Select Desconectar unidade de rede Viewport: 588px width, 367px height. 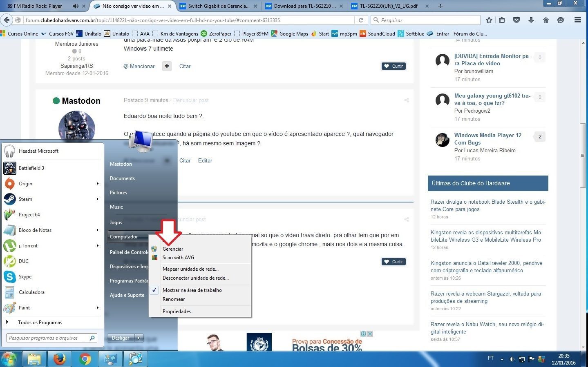point(196,278)
